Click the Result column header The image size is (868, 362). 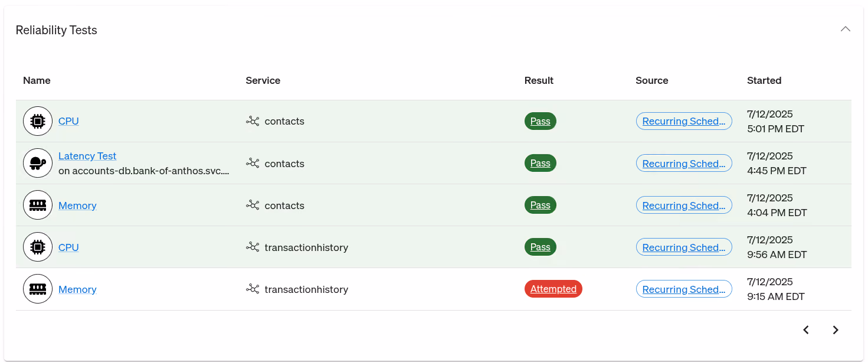click(x=539, y=80)
